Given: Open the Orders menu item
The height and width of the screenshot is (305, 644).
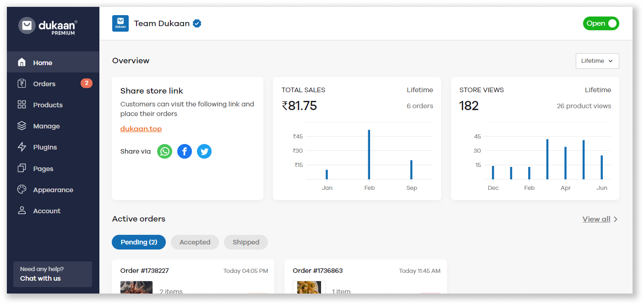Looking at the screenshot, I should click(53, 83).
